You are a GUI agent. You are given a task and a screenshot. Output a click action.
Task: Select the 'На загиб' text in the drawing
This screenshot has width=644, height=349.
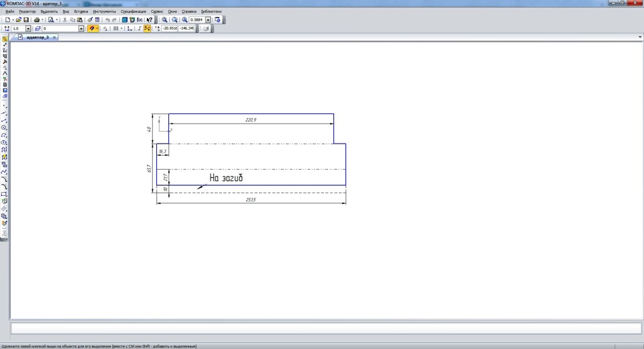[226, 178]
